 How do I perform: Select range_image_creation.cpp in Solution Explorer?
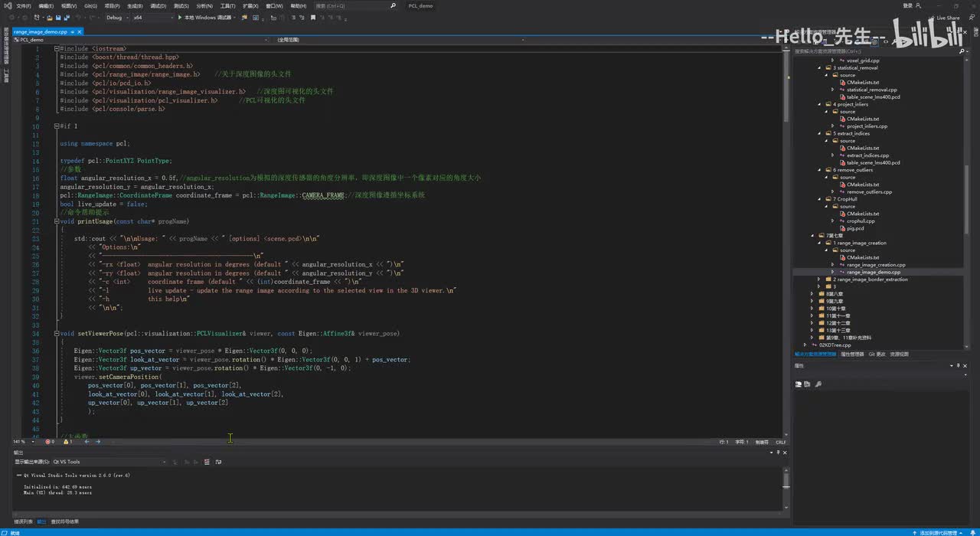(x=876, y=265)
